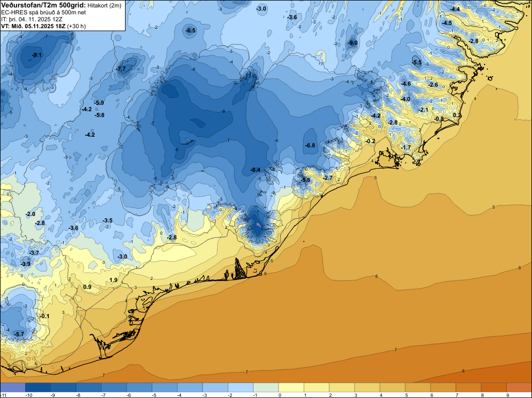Click the -2.0 temperature label
The height and width of the screenshot is (398, 532).
[x=30, y=214]
